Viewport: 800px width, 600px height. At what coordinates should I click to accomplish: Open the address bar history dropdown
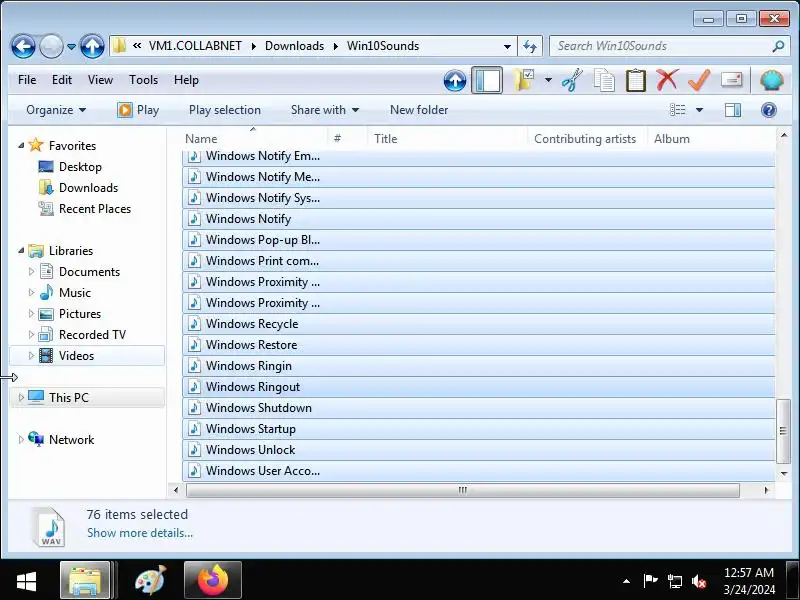[x=507, y=46]
